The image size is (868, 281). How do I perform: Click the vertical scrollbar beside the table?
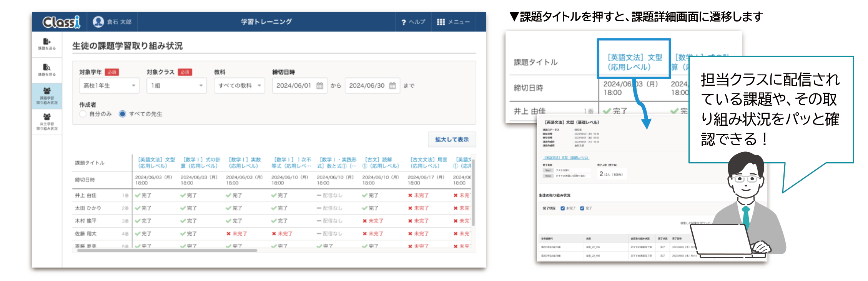click(x=473, y=192)
